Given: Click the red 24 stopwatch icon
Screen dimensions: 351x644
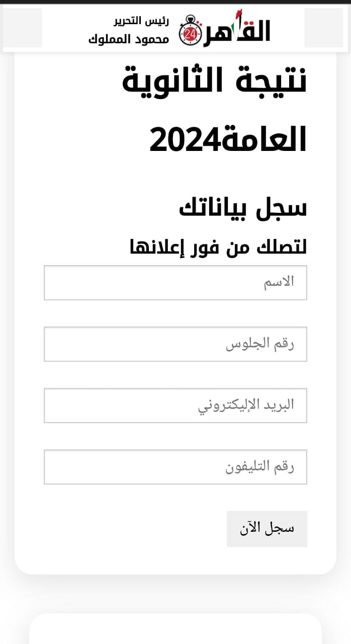Looking at the screenshot, I should (x=191, y=34).
